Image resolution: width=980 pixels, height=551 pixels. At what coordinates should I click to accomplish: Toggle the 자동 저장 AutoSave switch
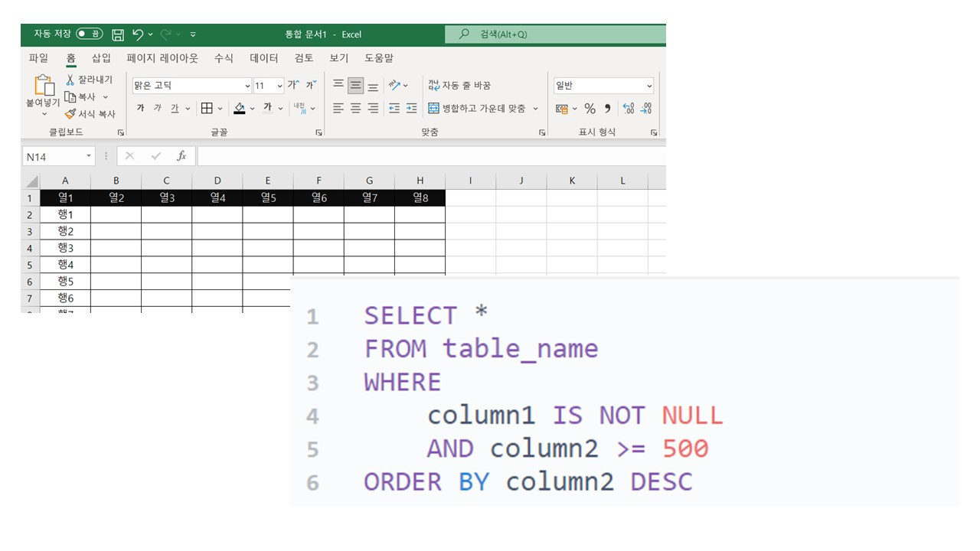click(x=89, y=34)
